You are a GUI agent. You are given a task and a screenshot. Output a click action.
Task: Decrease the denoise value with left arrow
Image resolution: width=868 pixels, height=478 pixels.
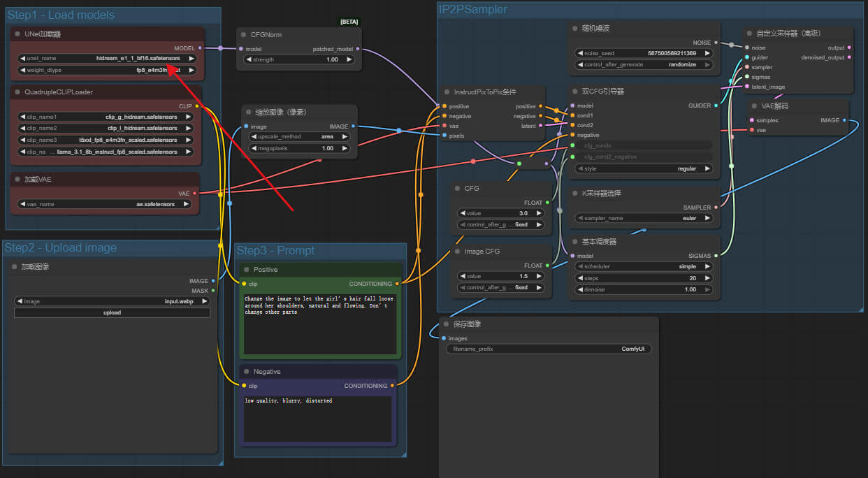pos(579,289)
